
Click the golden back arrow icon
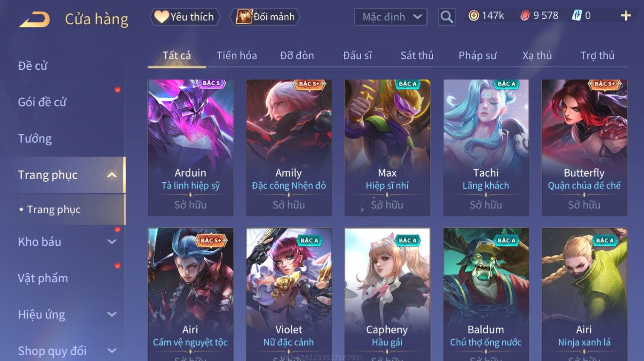pyautogui.click(x=34, y=20)
